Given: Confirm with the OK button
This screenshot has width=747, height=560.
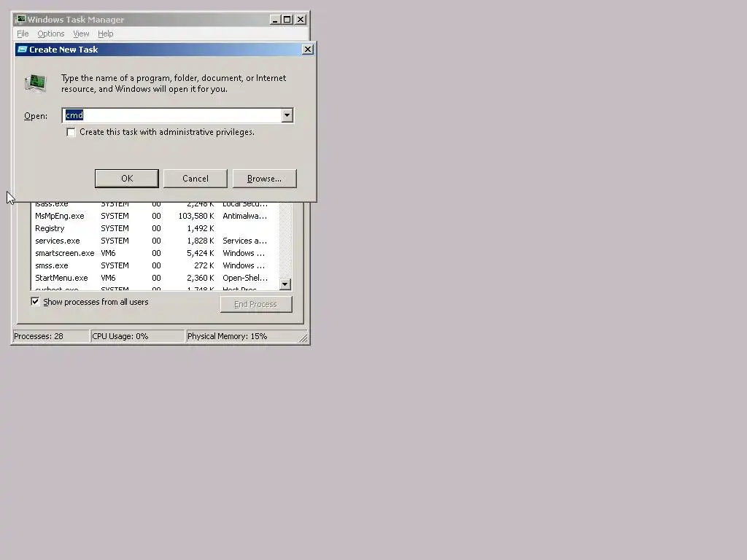Looking at the screenshot, I should coord(127,179).
